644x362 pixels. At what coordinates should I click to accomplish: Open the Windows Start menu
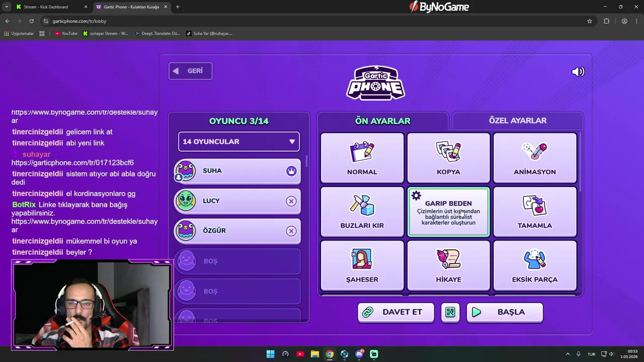[x=270, y=354]
